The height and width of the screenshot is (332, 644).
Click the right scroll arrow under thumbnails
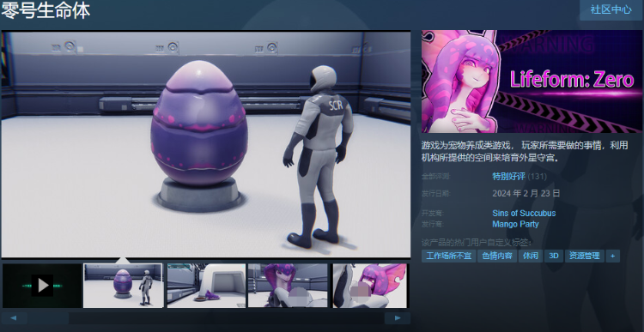pyautogui.click(x=398, y=318)
